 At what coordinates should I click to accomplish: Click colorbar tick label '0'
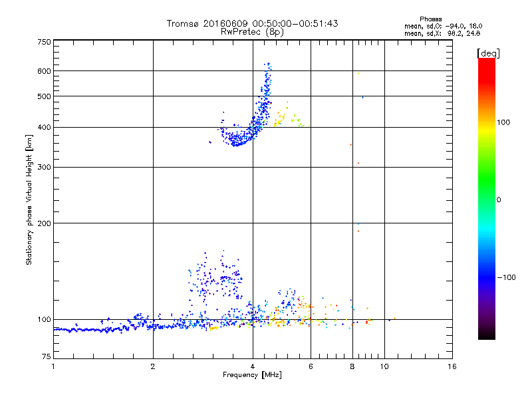click(499, 200)
